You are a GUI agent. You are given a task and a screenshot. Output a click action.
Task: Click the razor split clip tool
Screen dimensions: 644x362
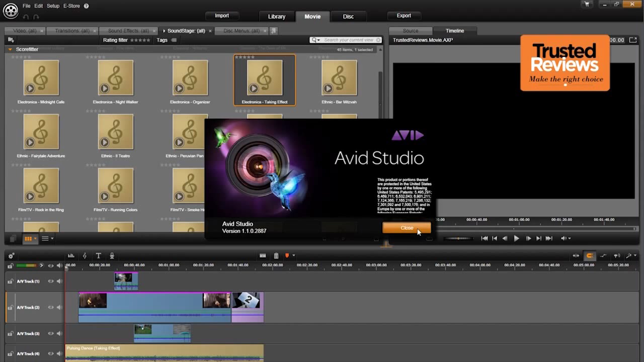(263, 256)
